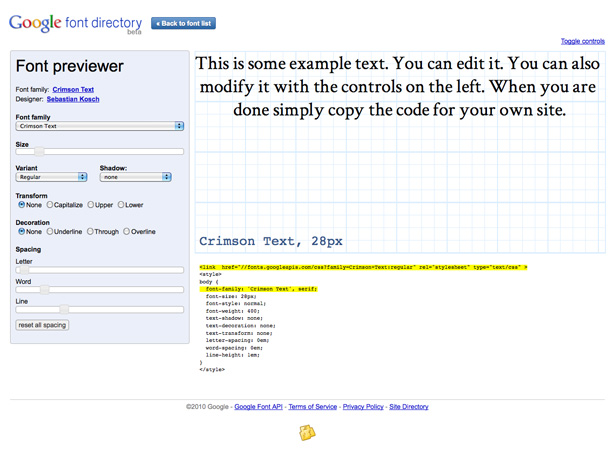Screen dimensions: 615x475
Task: Click the highlighted font-family code line
Action: pos(258,289)
